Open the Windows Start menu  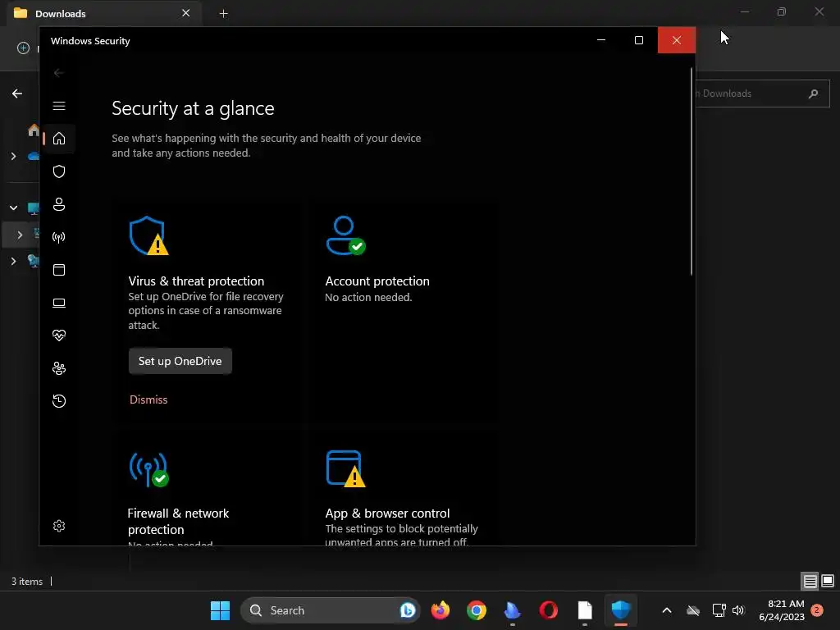220,610
